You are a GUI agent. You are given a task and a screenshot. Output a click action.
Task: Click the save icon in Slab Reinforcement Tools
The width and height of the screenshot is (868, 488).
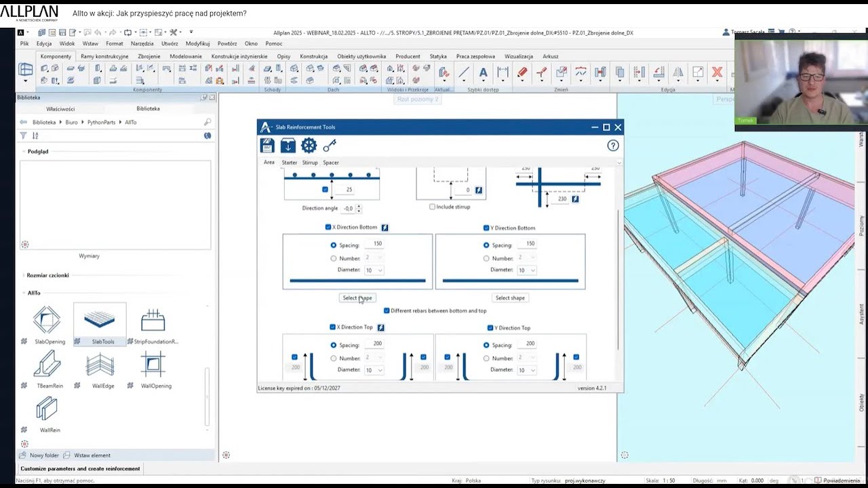(267, 146)
